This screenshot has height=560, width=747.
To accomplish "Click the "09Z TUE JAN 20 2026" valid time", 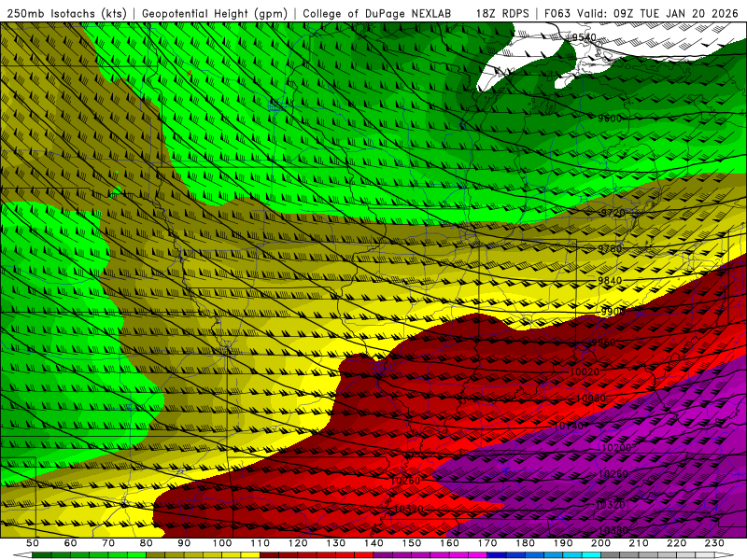I will (676, 13).
